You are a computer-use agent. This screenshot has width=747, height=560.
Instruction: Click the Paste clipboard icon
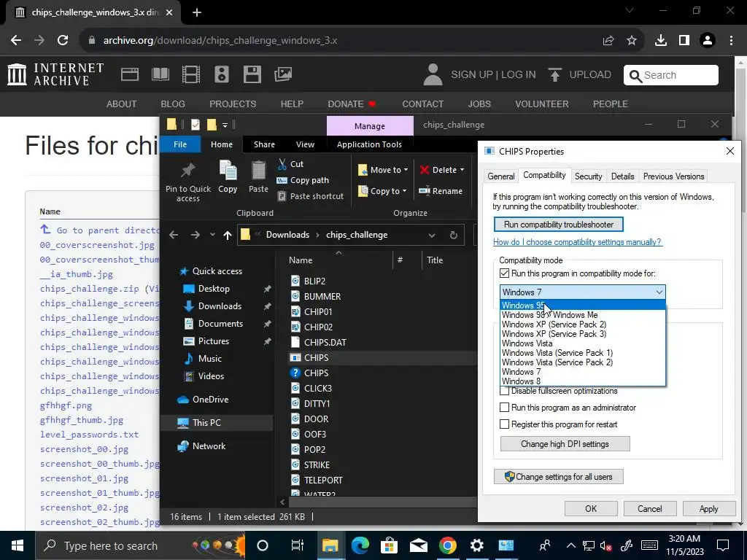point(258,171)
